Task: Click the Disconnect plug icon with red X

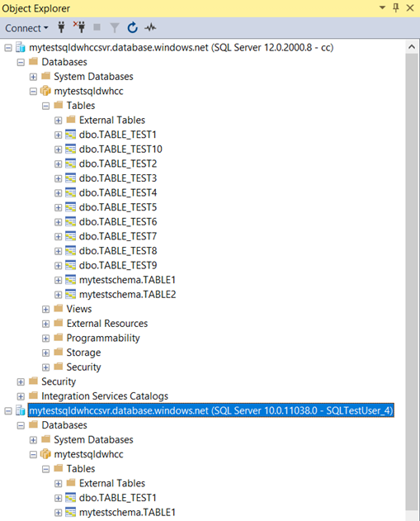Action: (79, 27)
